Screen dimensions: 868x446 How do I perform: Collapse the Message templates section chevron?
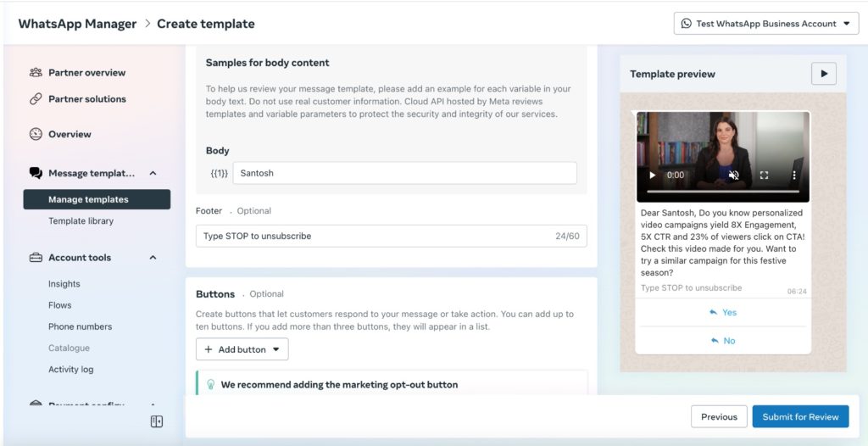point(153,174)
